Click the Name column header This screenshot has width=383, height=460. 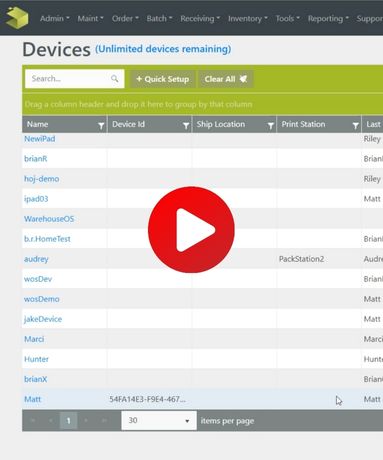pyautogui.click(x=64, y=124)
